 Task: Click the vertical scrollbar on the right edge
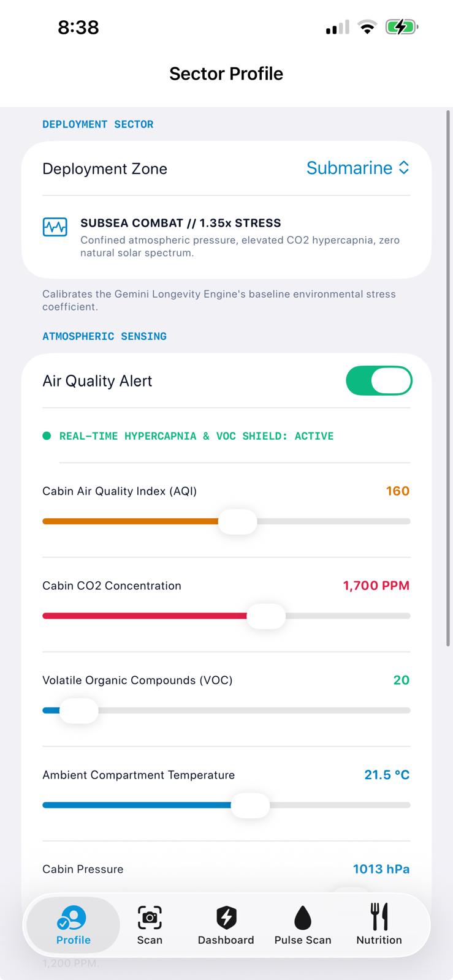pyautogui.click(x=448, y=378)
